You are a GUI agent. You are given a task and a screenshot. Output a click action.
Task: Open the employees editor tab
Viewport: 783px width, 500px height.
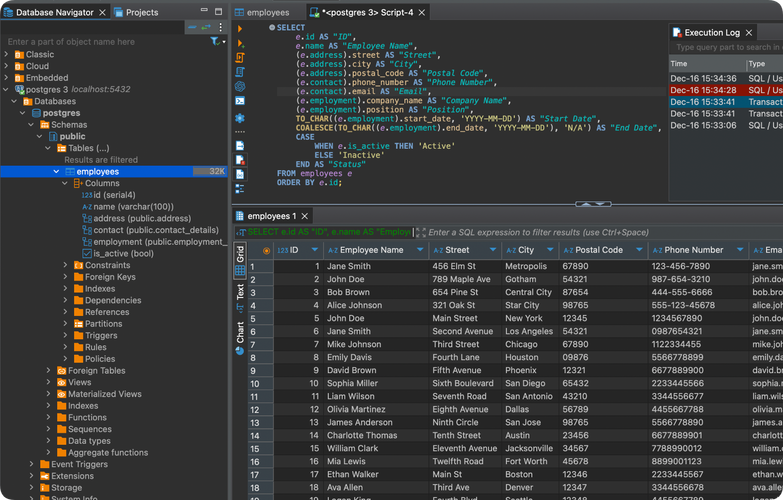(267, 12)
